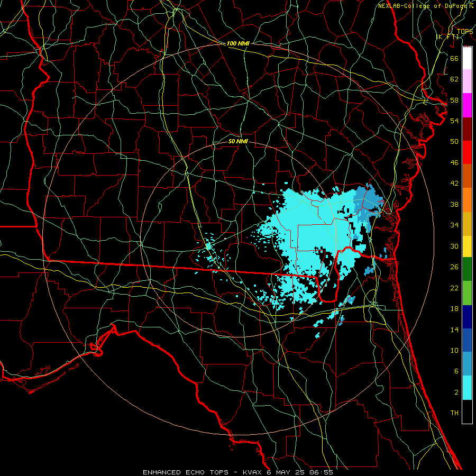Click the '06:55' timestamp text
The image size is (476, 476).
click(321, 472)
